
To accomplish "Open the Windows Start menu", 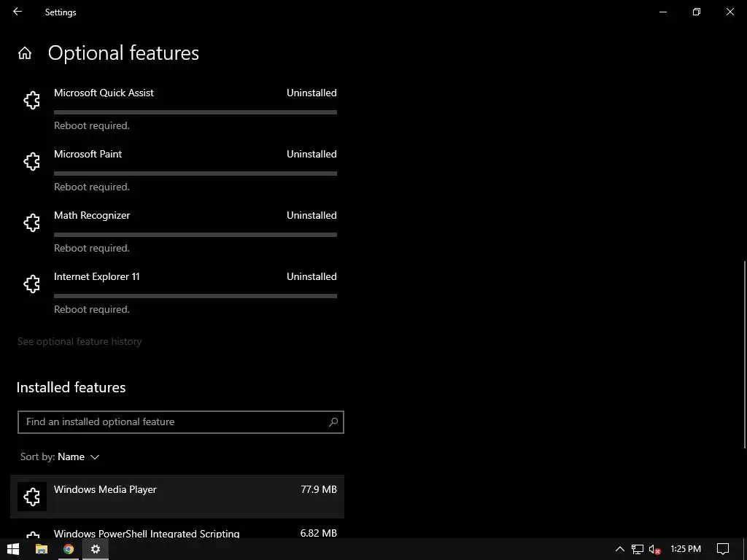I will tap(13, 549).
